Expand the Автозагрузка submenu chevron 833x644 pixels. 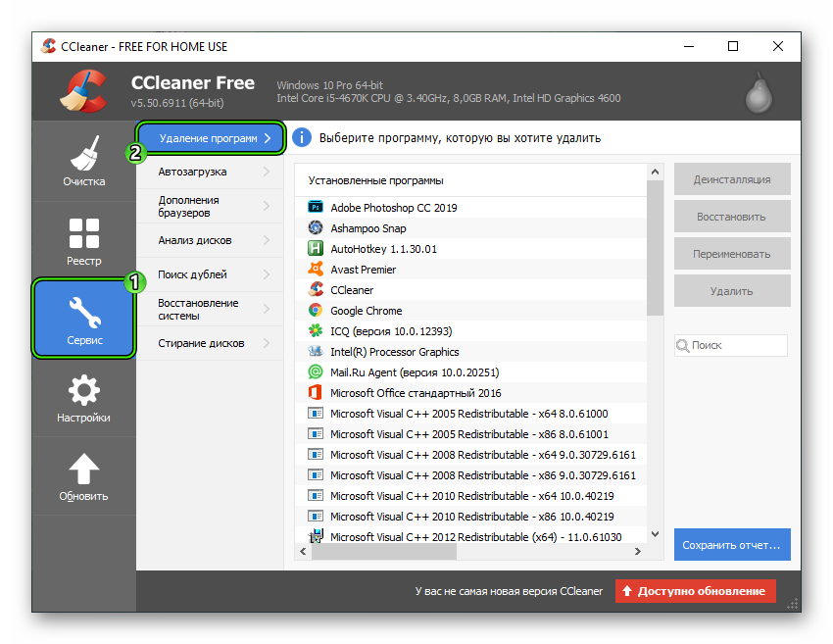point(267,173)
